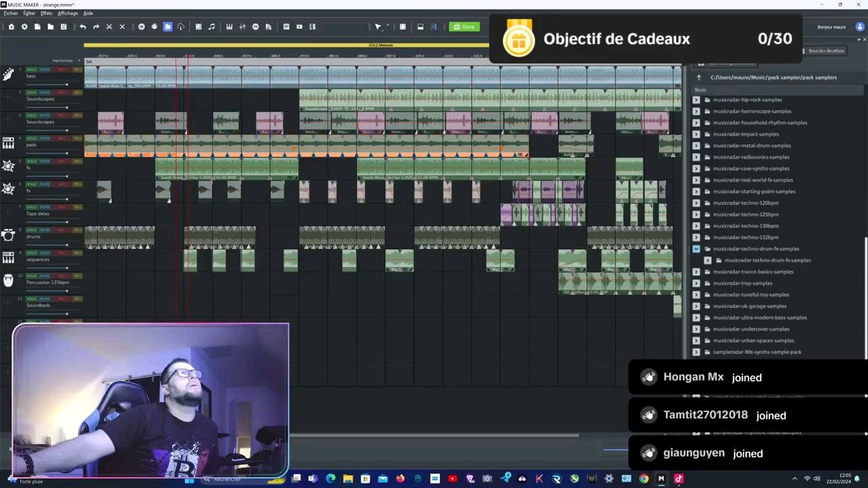The height and width of the screenshot is (488, 868).
Task: Open a project with the folder icon
Action: [50, 26]
